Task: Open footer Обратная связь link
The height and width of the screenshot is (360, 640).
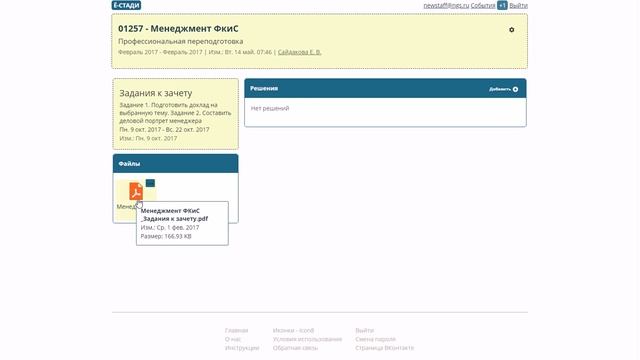Action: (x=296, y=348)
